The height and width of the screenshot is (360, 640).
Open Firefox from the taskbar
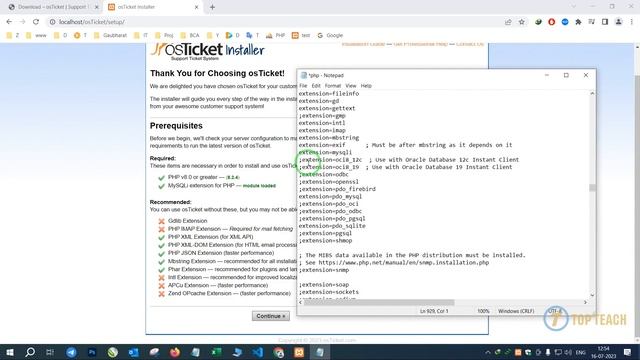click(175, 352)
